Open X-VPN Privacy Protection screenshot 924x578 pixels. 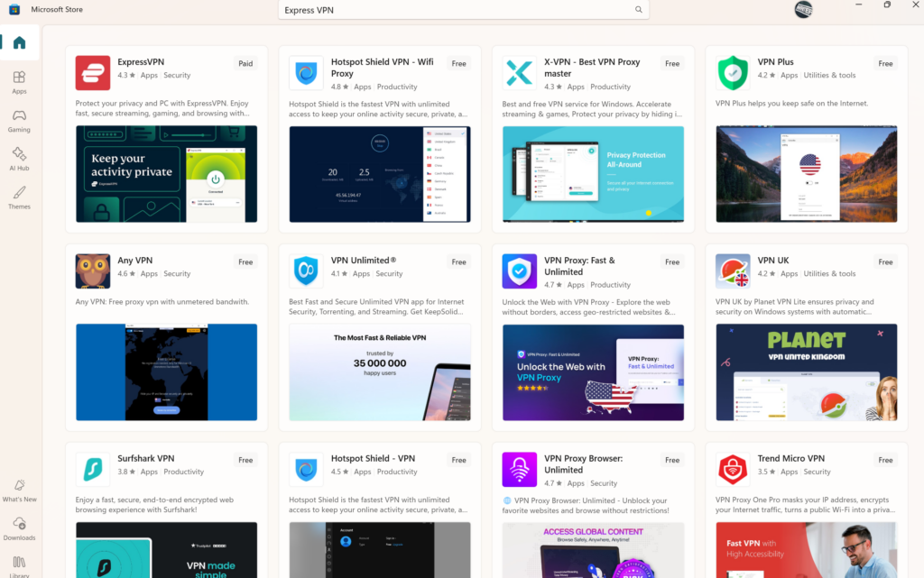(593, 174)
